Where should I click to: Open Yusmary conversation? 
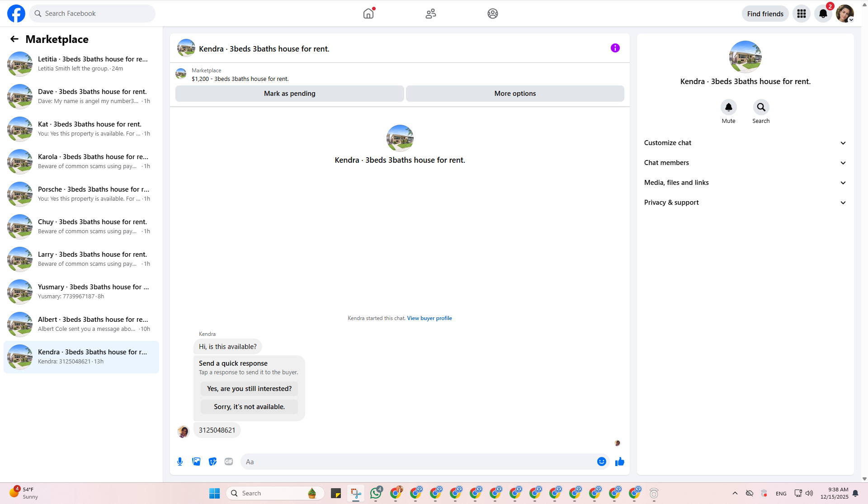pyautogui.click(x=81, y=292)
